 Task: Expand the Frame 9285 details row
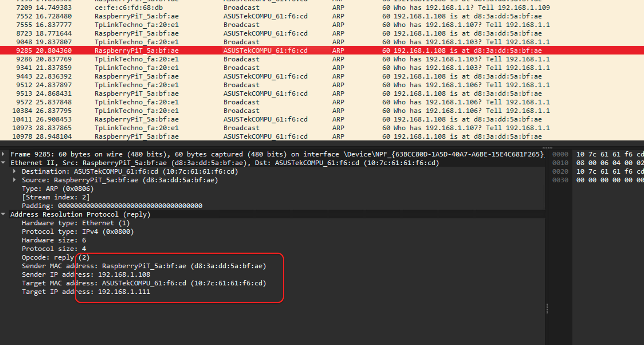coord(3,154)
